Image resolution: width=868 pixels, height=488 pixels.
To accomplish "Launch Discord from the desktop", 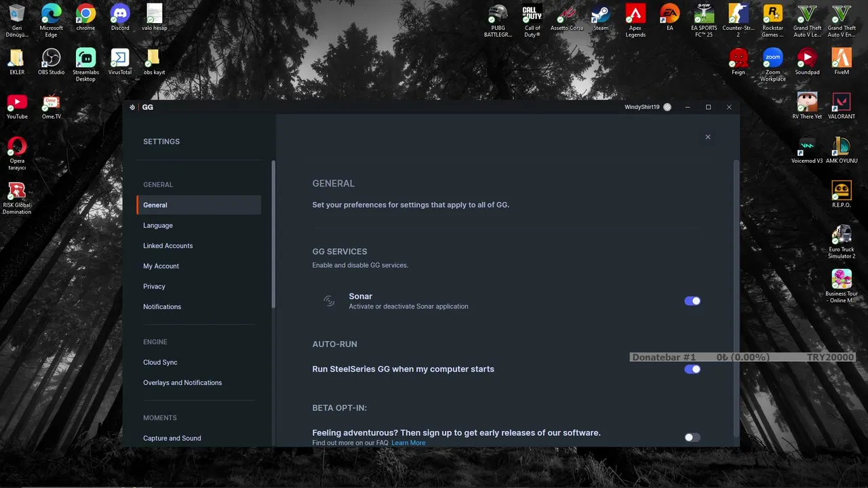I will pos(120,14).
